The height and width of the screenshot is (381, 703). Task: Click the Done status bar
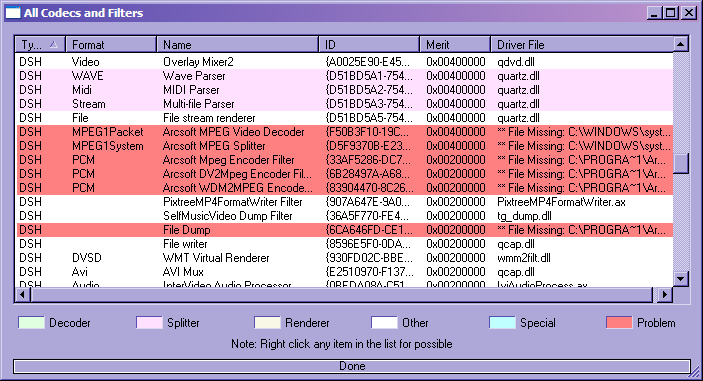click(352, 366)
